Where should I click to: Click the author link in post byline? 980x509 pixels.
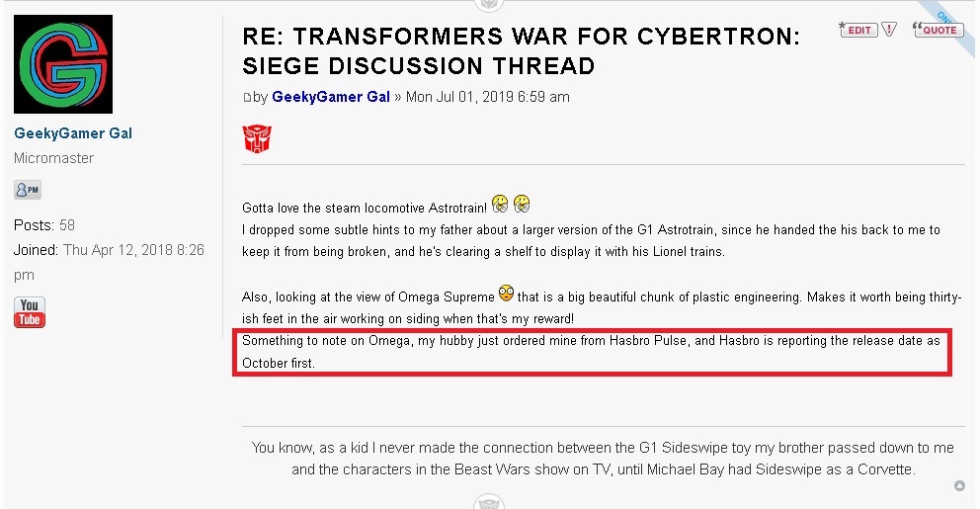(331, 97)
